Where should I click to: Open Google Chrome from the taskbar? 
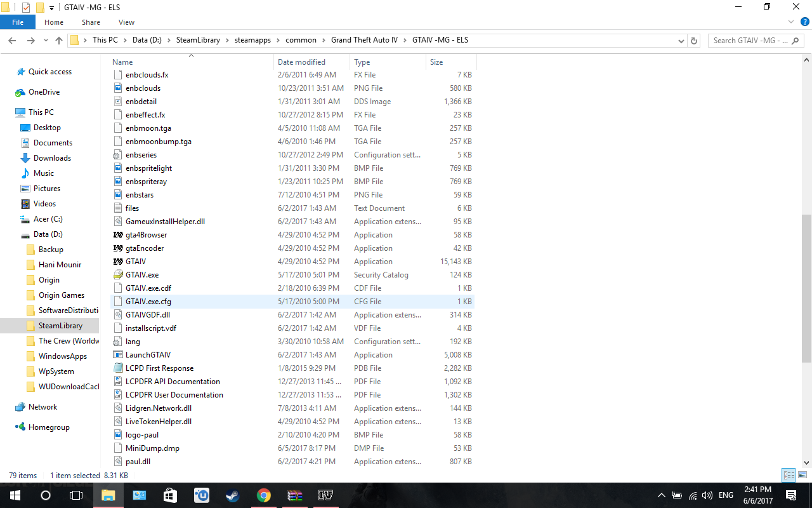pyautogui.click(x=264, y=495)
